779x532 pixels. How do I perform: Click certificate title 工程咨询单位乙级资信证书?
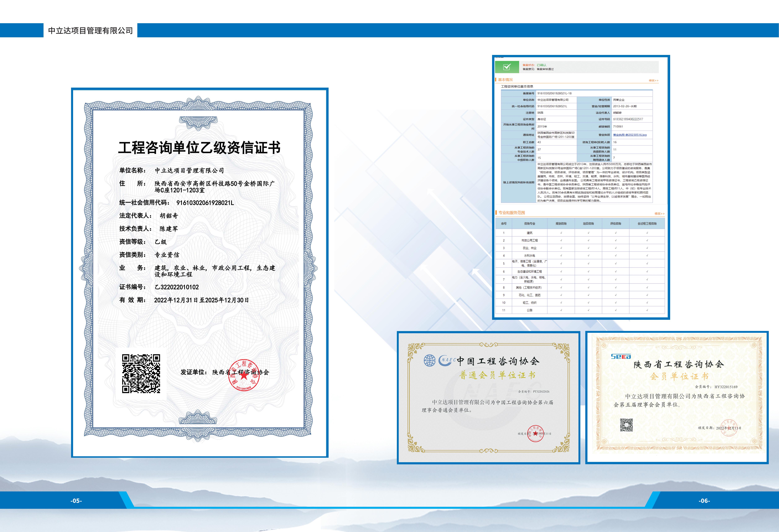click(199, 148)
